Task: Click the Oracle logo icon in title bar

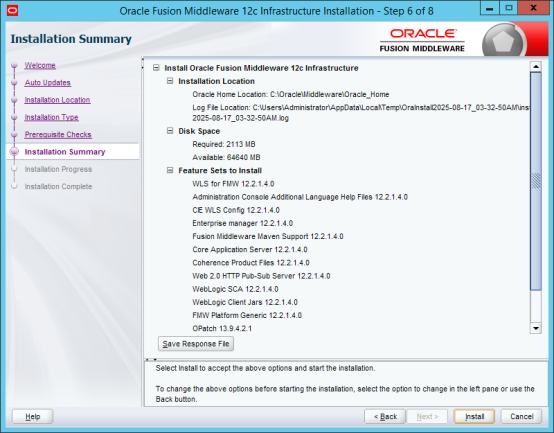Action: tap(12, 11)
